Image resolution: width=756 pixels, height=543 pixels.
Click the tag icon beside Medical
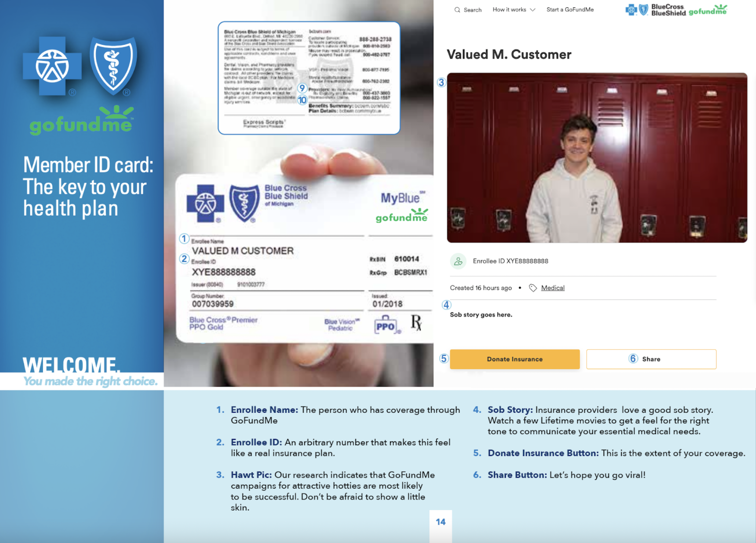coord(533,288)
